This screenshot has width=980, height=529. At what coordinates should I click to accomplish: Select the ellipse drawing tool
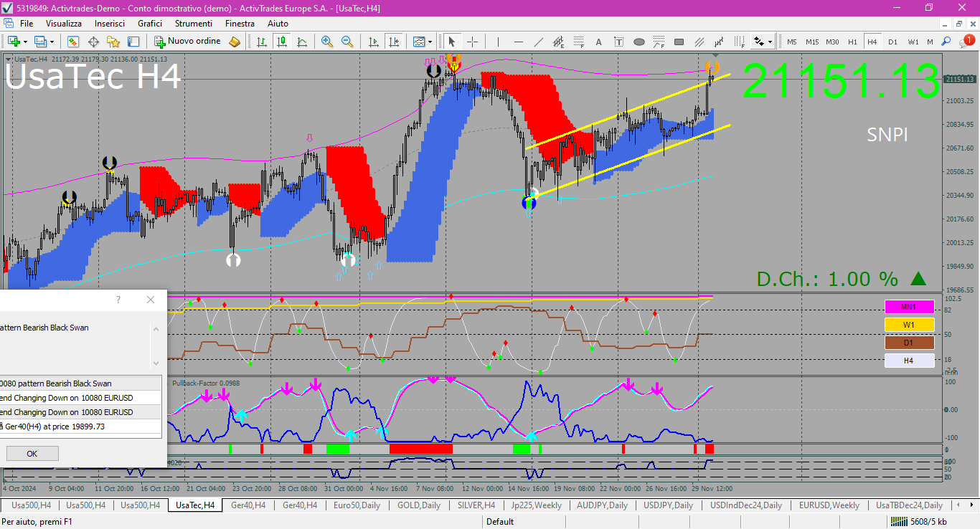639,42
